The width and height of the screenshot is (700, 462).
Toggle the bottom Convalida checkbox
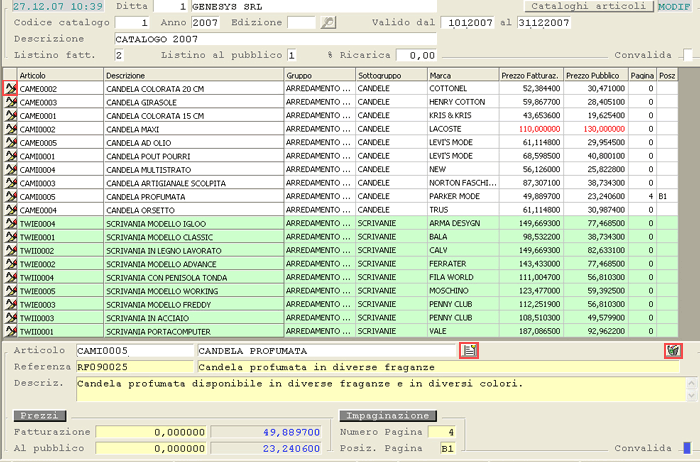pyautogui.click(x=688, y=448)
